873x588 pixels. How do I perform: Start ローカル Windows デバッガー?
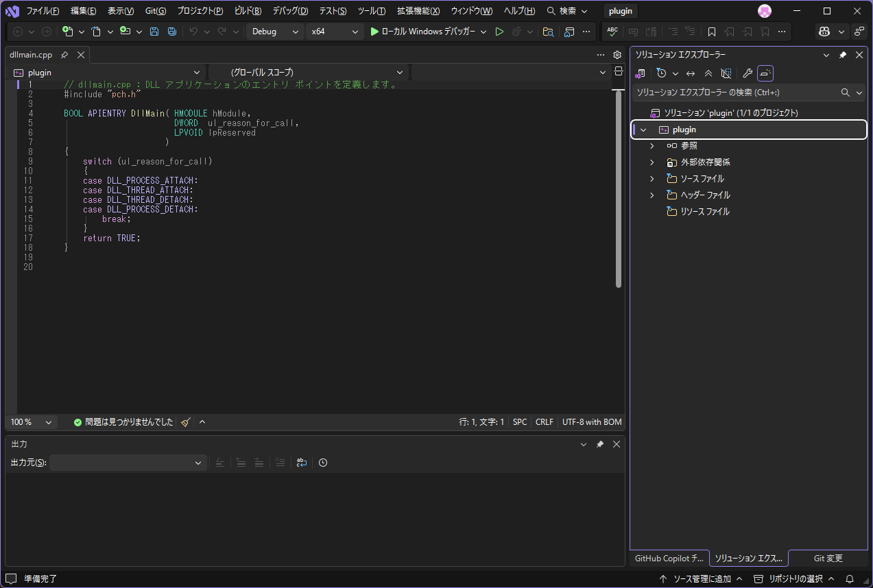[422, 32]
